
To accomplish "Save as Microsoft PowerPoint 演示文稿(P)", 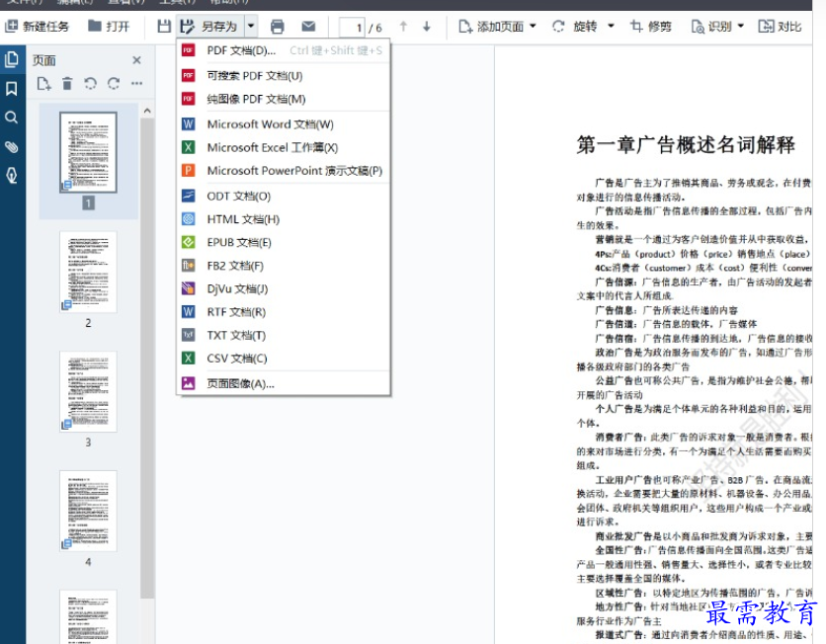I will (284, 171).
